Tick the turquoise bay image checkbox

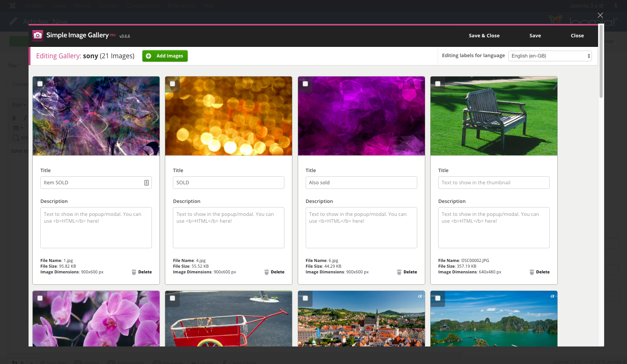click(x=438, y=298)
